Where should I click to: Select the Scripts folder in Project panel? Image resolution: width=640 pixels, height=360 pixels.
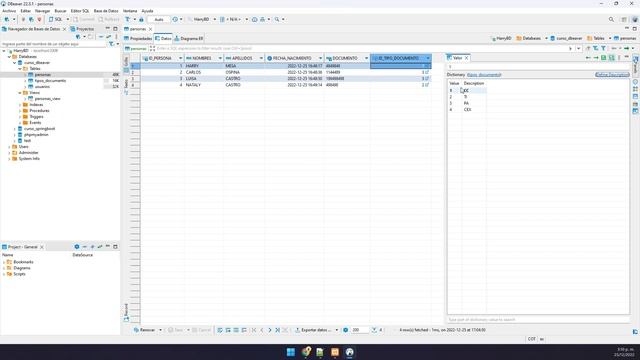click(x=19, y=274)
